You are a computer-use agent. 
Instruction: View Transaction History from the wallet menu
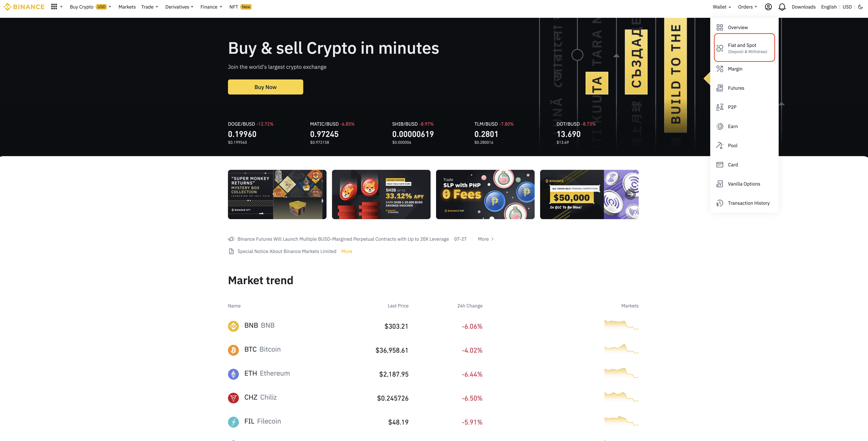[749, 203]
